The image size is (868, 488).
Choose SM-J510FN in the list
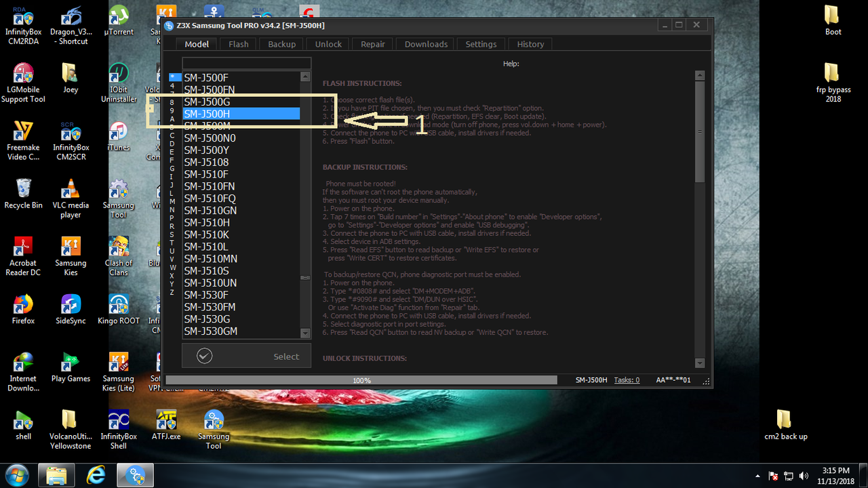241,186
